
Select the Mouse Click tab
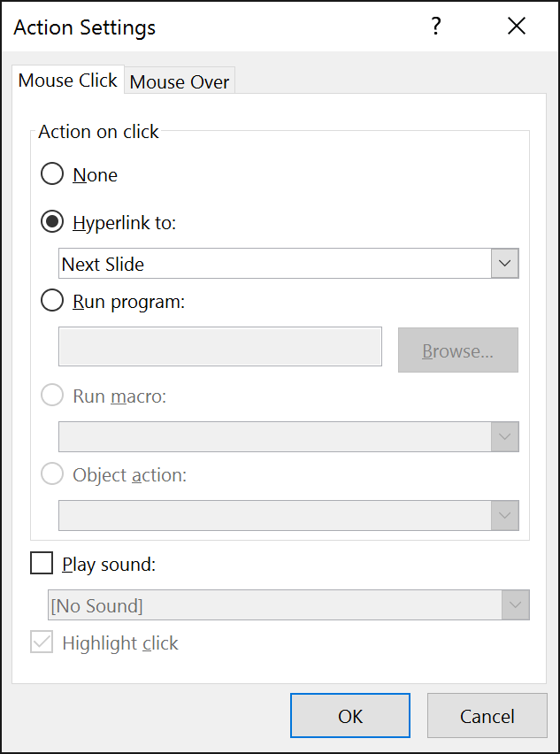(67, 81)
